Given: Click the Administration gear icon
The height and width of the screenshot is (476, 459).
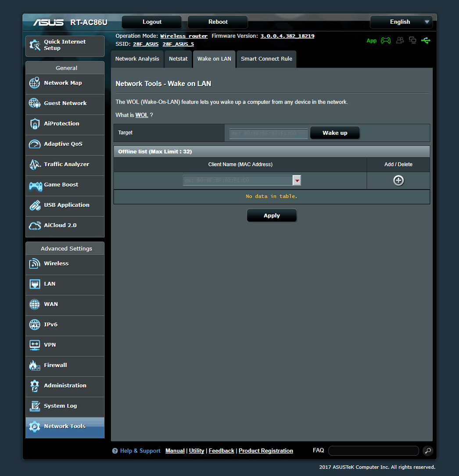Looking at the screenshot, I should 35,386.
